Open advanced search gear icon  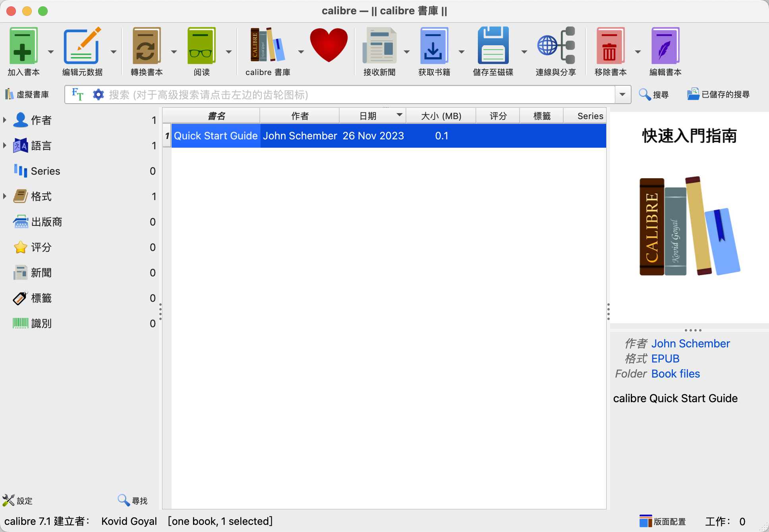pos(98,94)
